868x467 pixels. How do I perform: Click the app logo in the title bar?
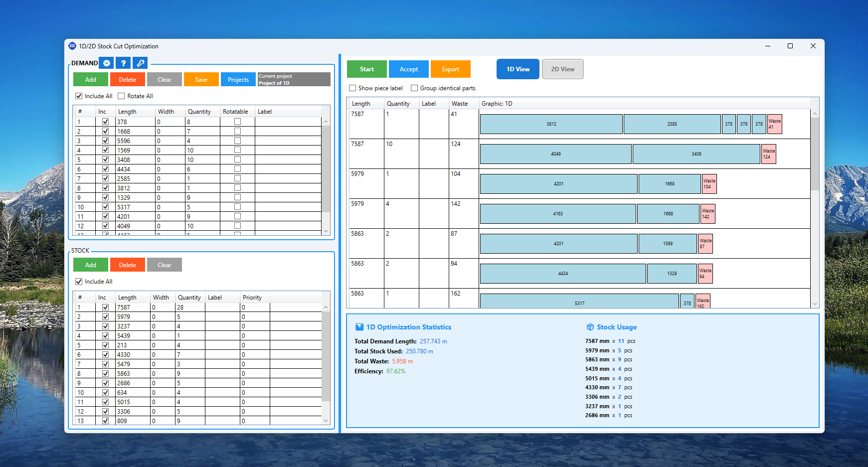(72, 46)
